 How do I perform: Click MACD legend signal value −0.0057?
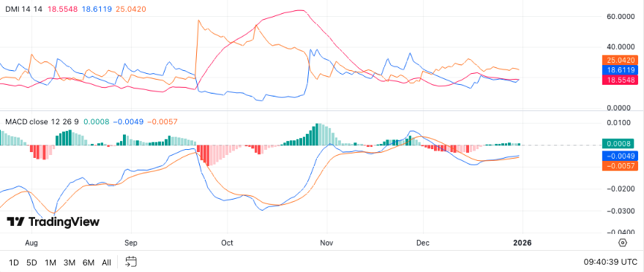(x=162, y=122)
